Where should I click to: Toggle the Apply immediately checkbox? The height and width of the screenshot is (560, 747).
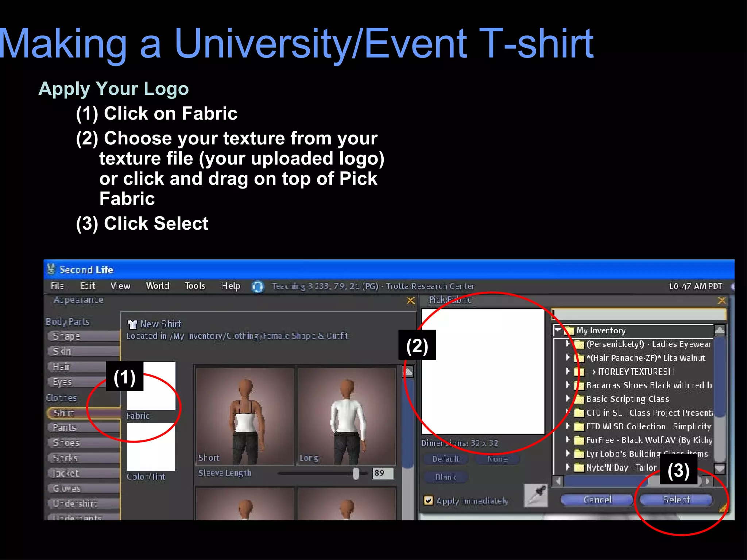(x=429, y=500)
